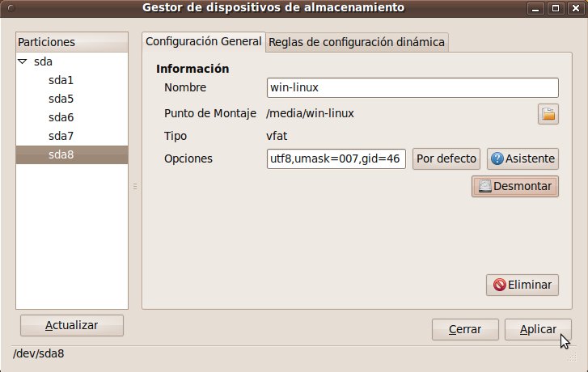This screenshot has height=372, width=588.
Task: Browse mount point with folder icon
Action: [548, 114]
